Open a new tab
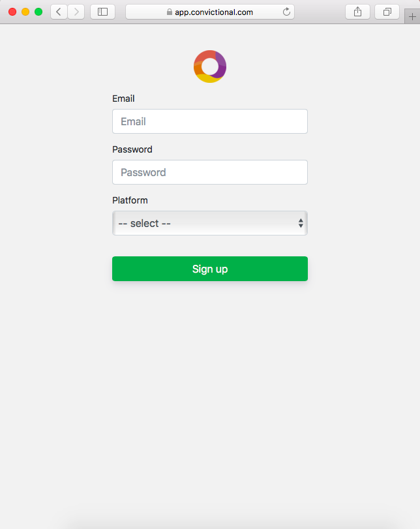Image resolution: width=420 pixels, height=529 pixels. [x=412, y=18]
